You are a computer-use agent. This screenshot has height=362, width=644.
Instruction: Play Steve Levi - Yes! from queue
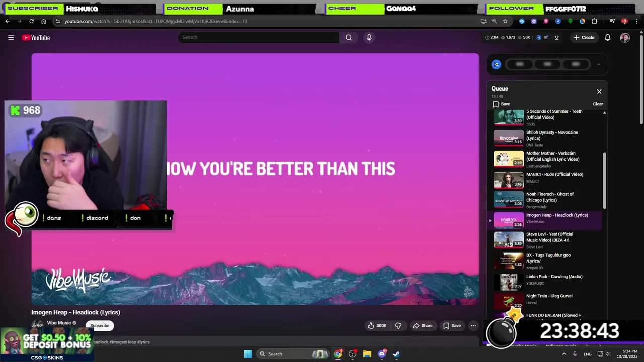pos(548,240)
